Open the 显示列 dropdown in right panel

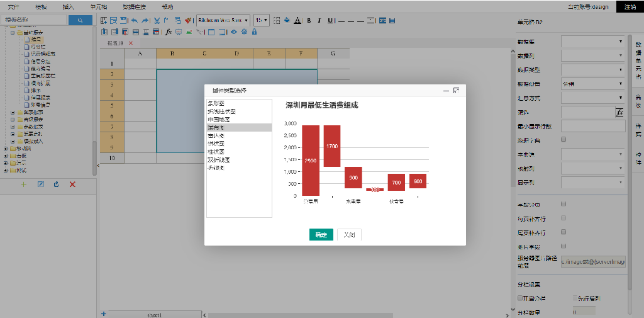pos(593,182)
